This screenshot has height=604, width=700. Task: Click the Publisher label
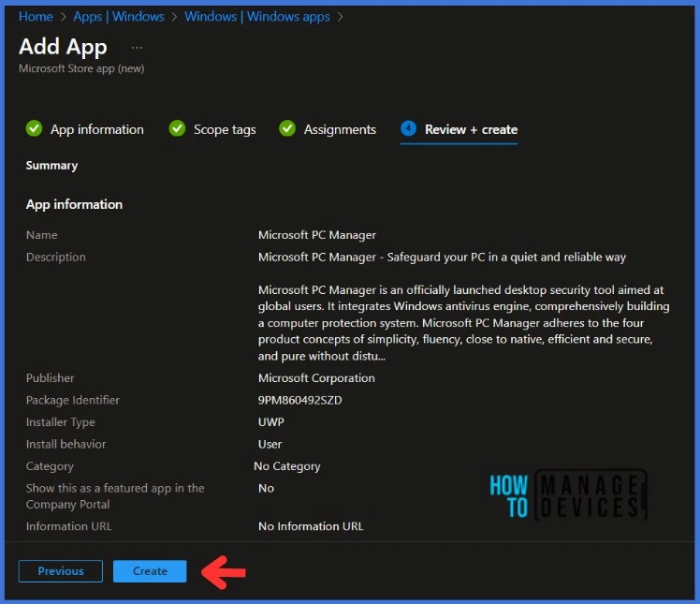click(50, 378)
